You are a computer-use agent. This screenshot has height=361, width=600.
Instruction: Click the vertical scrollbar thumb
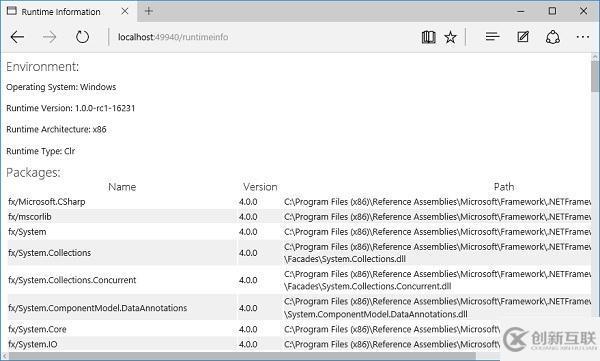(x=595, y=77)
